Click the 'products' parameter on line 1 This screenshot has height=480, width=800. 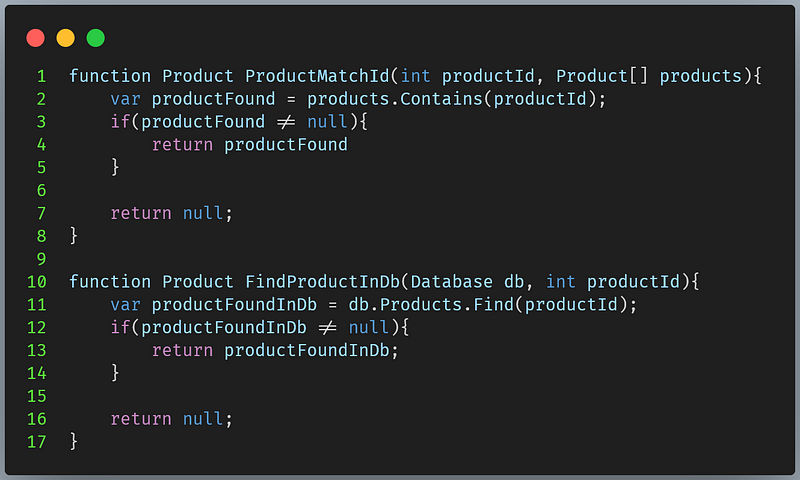[701, 76]
